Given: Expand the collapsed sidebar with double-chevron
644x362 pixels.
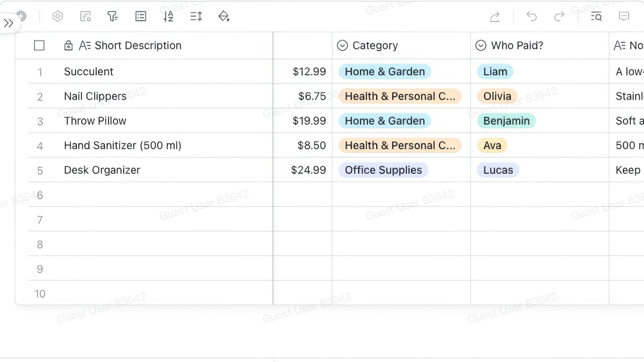Looking at the screenshot, I should 9,23.
